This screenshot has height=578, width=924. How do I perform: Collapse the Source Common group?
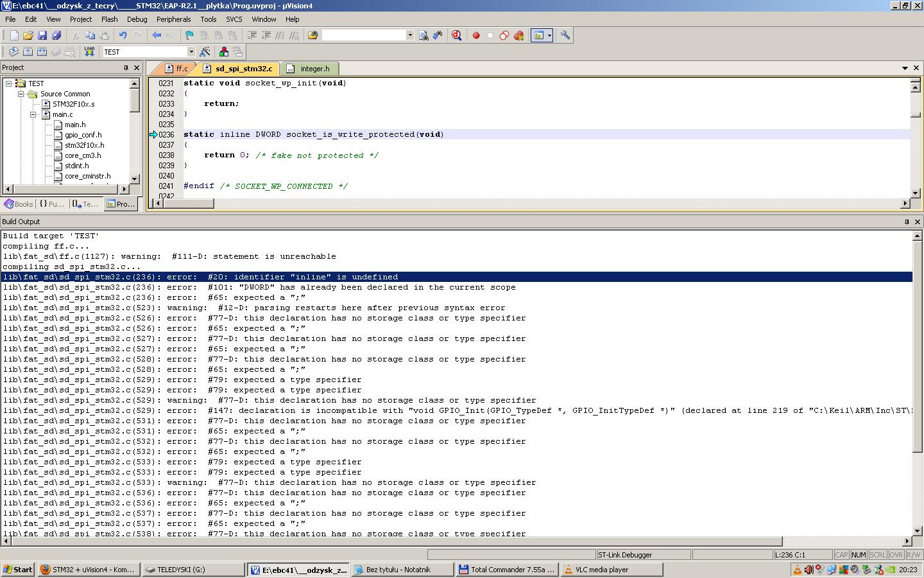click(21, 94)
